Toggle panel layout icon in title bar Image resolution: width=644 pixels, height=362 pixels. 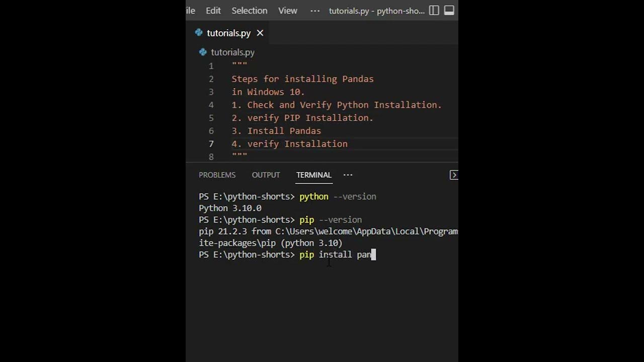pyautogui.click(x=449, y=11)
